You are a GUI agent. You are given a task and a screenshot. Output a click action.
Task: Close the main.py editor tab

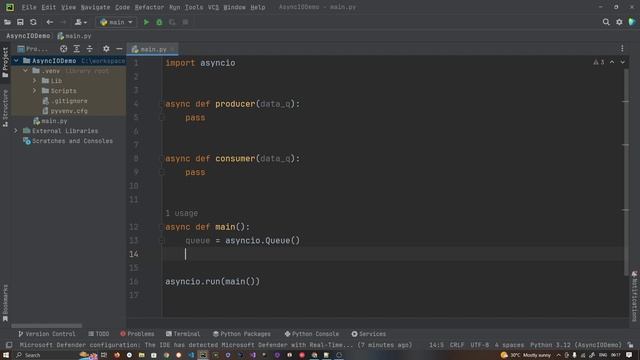(x=173, y=49)
